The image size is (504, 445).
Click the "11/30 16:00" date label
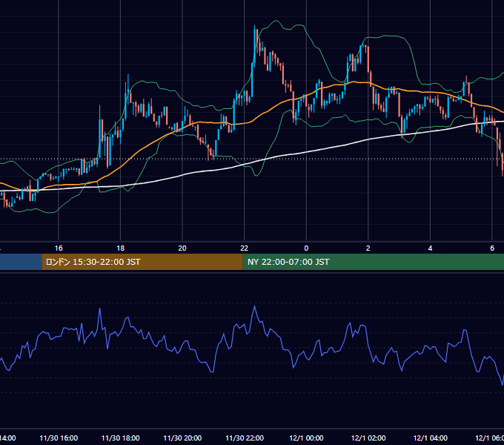point(59,438)
